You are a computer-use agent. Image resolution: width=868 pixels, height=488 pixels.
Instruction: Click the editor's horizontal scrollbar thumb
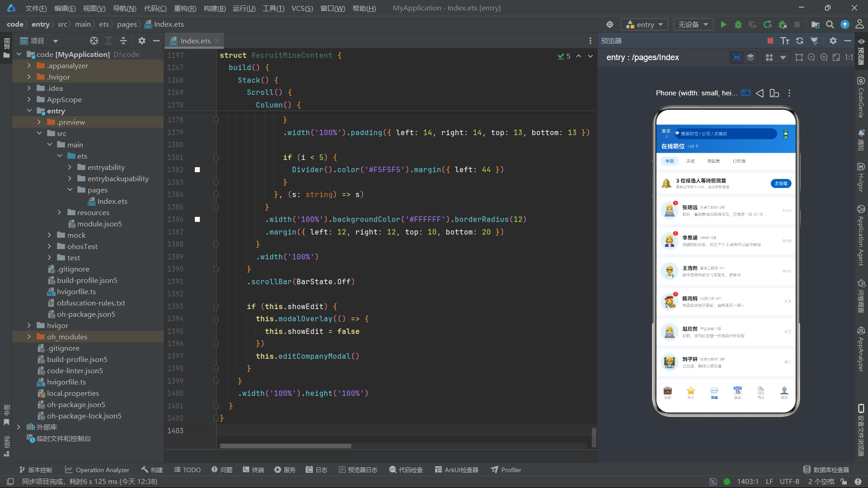point(285,446)
